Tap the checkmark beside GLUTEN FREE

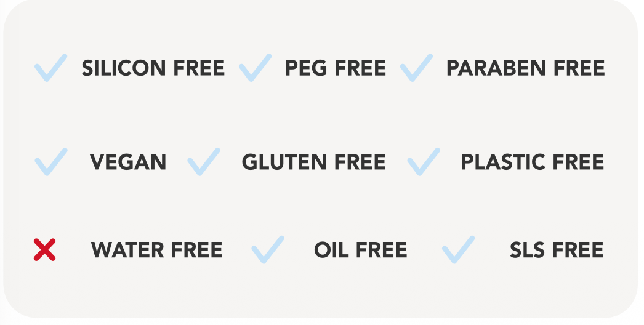[x=203, y=162]
